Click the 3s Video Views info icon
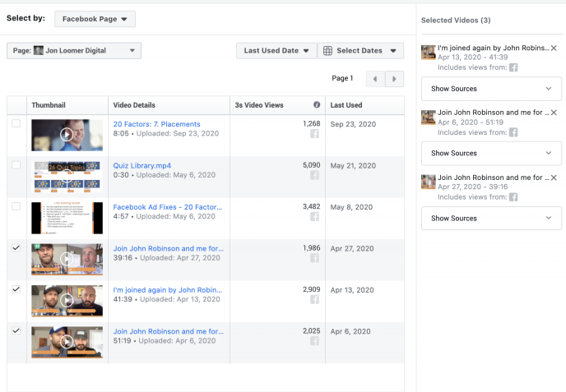 coord(317,105)
